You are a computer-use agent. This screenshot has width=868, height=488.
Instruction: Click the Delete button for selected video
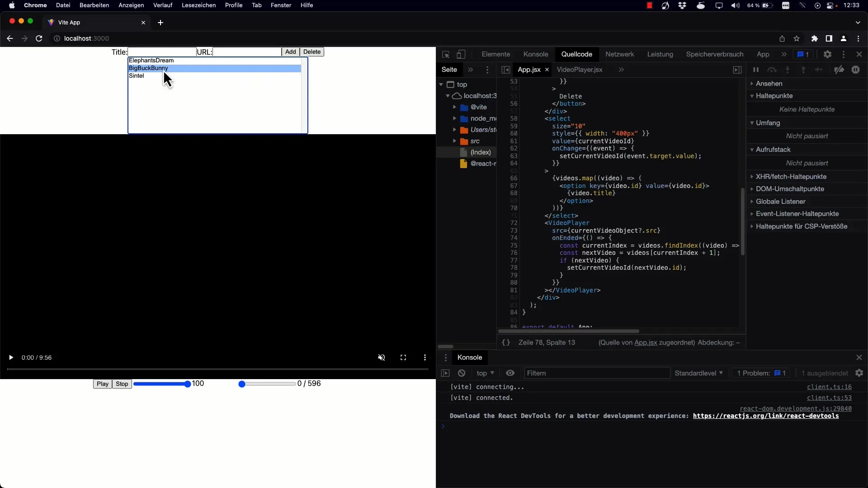[312, 52]
